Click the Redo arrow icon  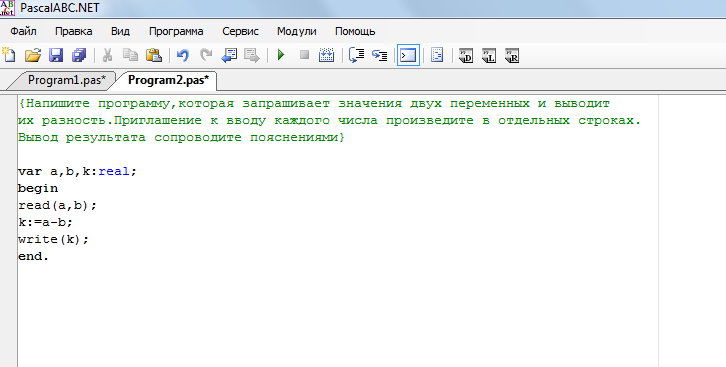point(206,55)
